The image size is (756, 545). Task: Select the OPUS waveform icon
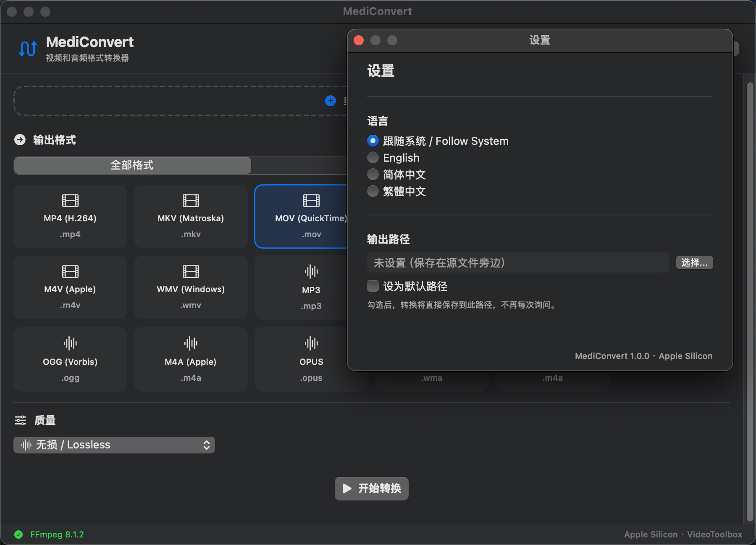pos(311,343)
